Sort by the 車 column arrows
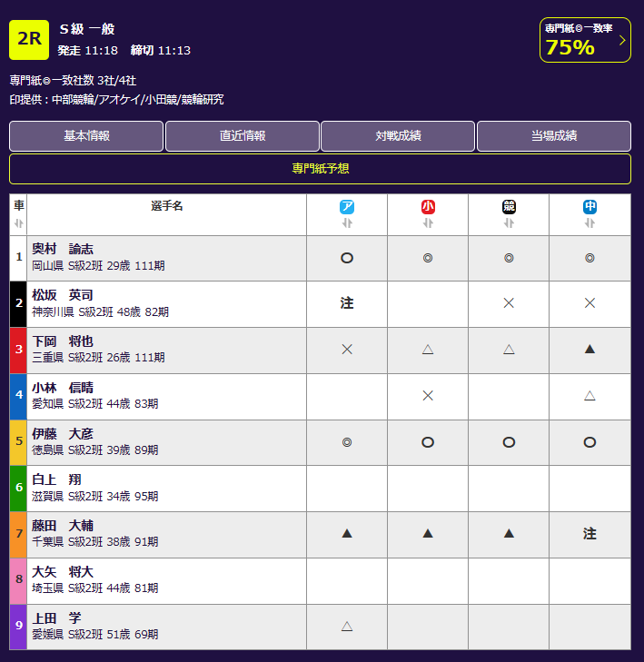This screenshot has height=662, width=644. click(18, 223)
